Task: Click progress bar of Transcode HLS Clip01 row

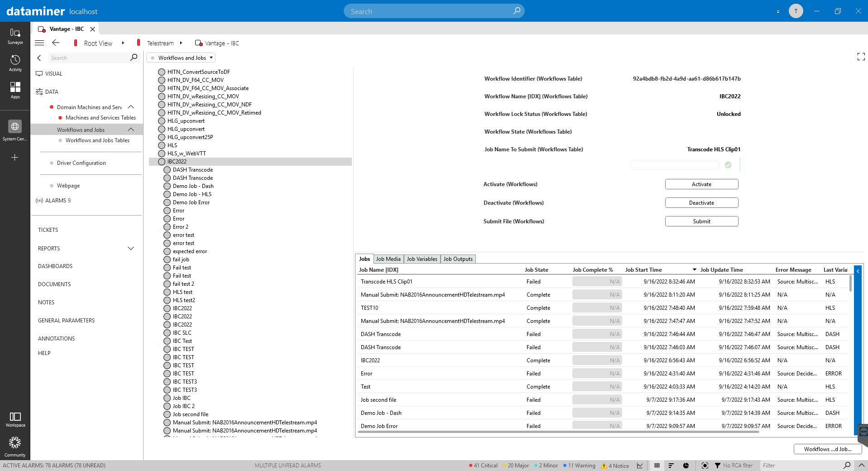Action: coord(597,282)
